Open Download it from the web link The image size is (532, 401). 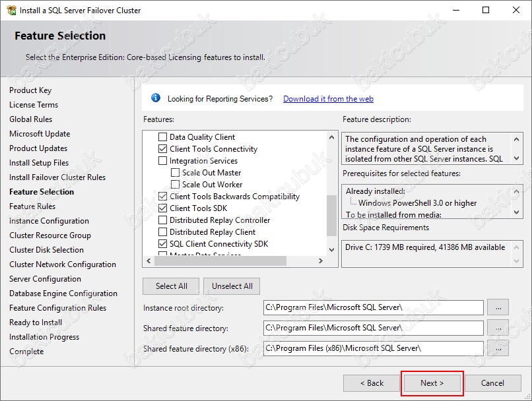(328, 99)
